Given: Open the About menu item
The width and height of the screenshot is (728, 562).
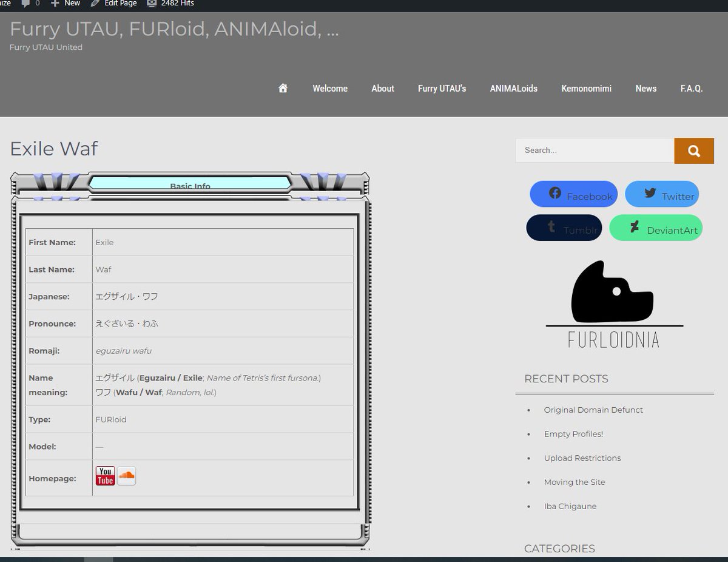Looking at the screenshot, I should pos(383,88).
